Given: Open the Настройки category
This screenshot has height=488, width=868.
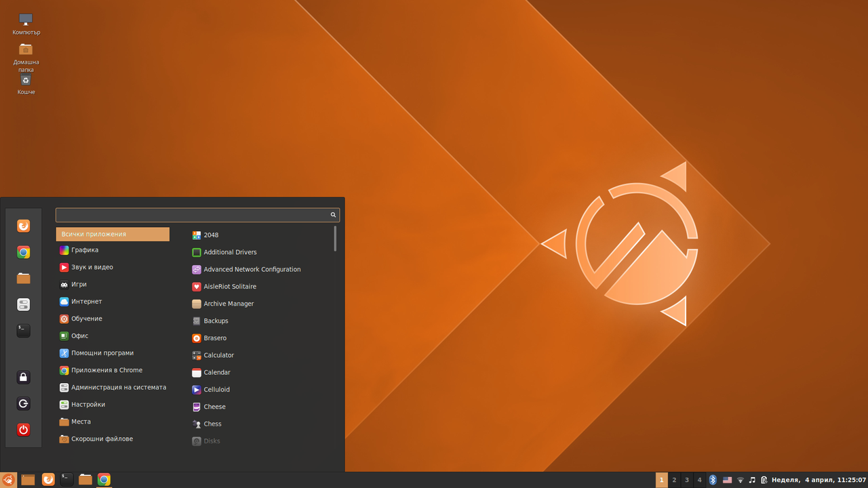Looking at the screenshot, I should click(113, 405).
